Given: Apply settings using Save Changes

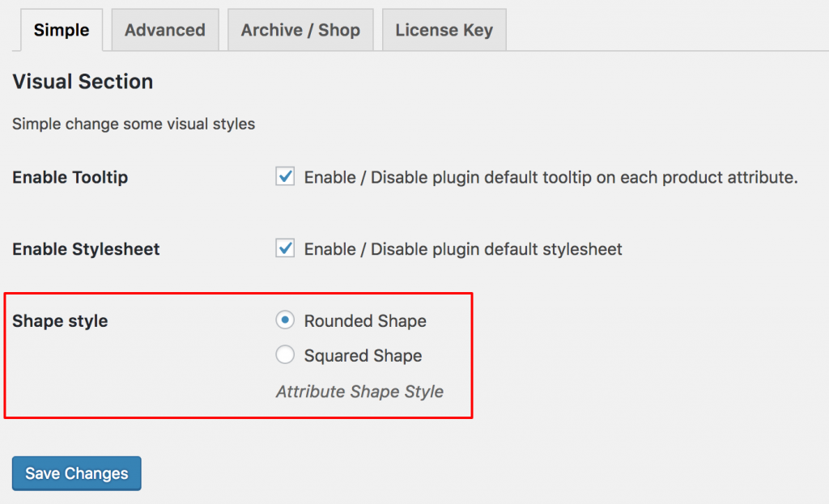Looking at the screenshot, I should (x=76, y=473).
